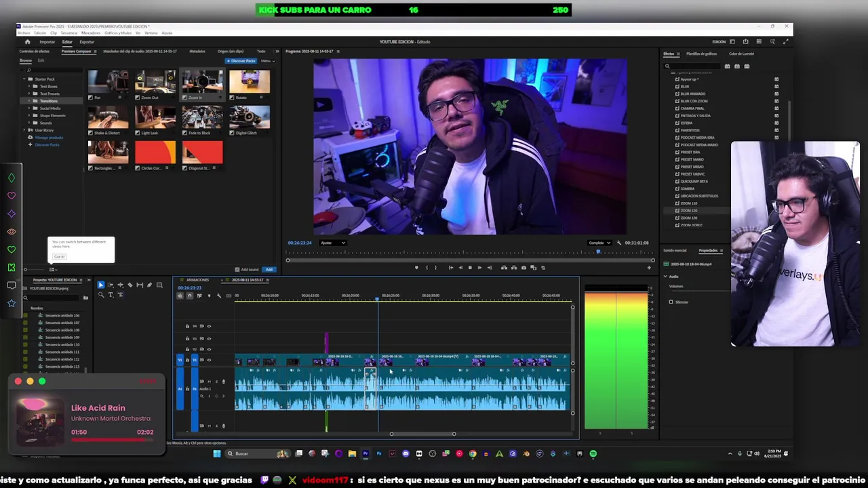Switch to the Exportar tab
Image resolution: width=868 pixels, height=488 pixels.
click(87, 42)
